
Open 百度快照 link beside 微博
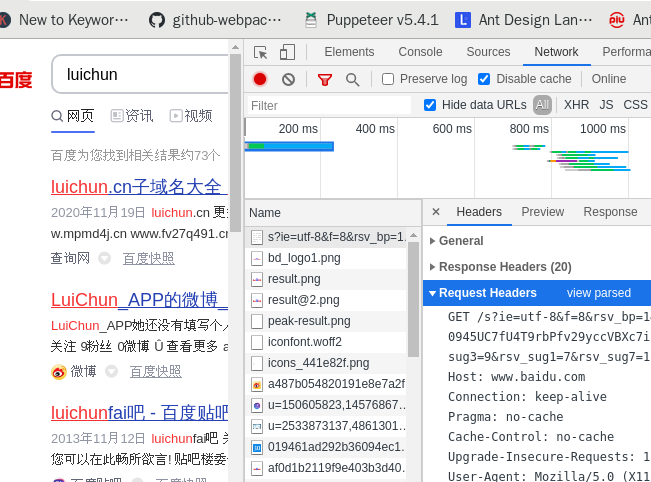coord(156,372)
